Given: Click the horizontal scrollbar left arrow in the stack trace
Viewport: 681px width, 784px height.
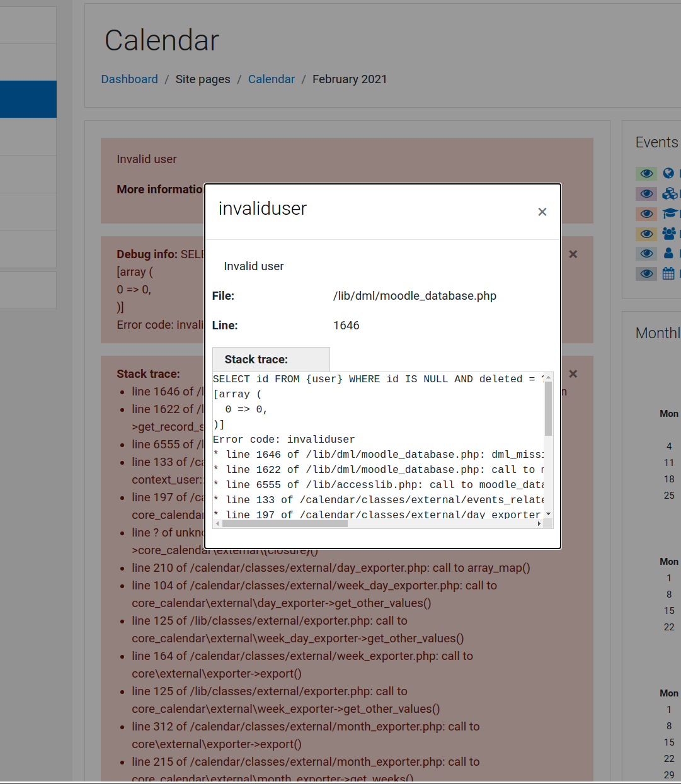Looking at the screenshot, I should [217, 523].
